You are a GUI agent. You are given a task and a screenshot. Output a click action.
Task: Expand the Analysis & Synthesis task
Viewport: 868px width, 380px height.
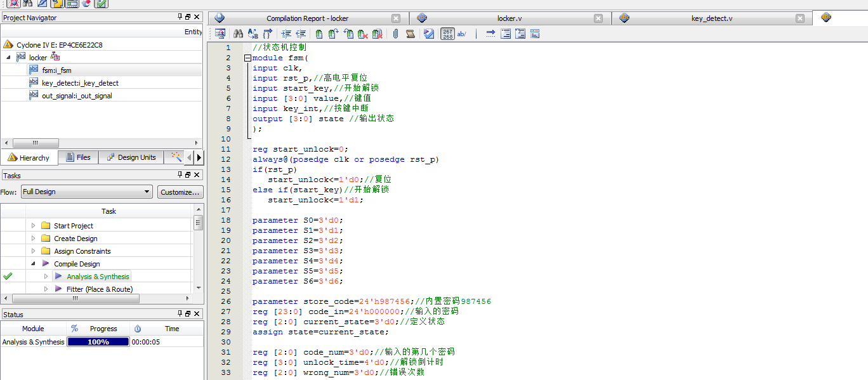(46, 277)
